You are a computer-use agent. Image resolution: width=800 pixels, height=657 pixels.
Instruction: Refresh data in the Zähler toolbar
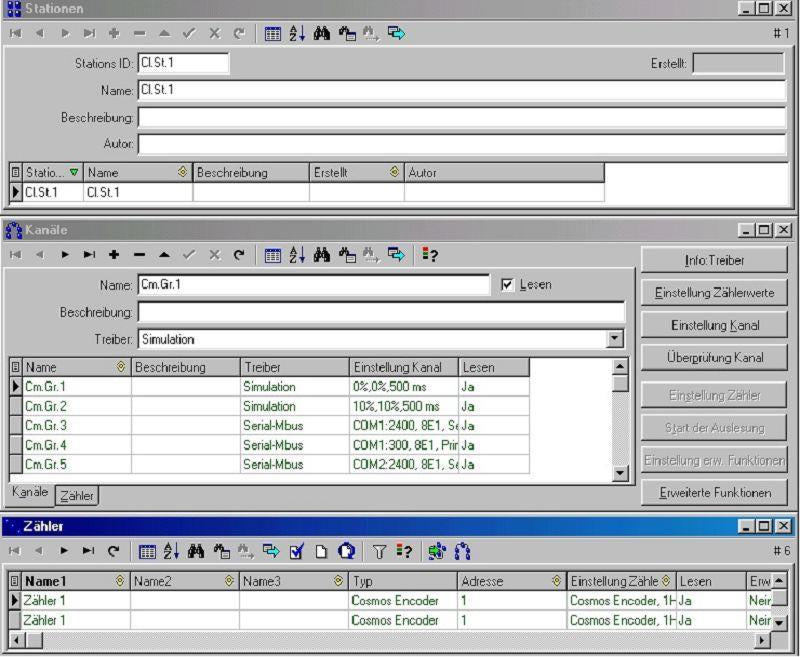pyautogui.click(x=113, y=551)
